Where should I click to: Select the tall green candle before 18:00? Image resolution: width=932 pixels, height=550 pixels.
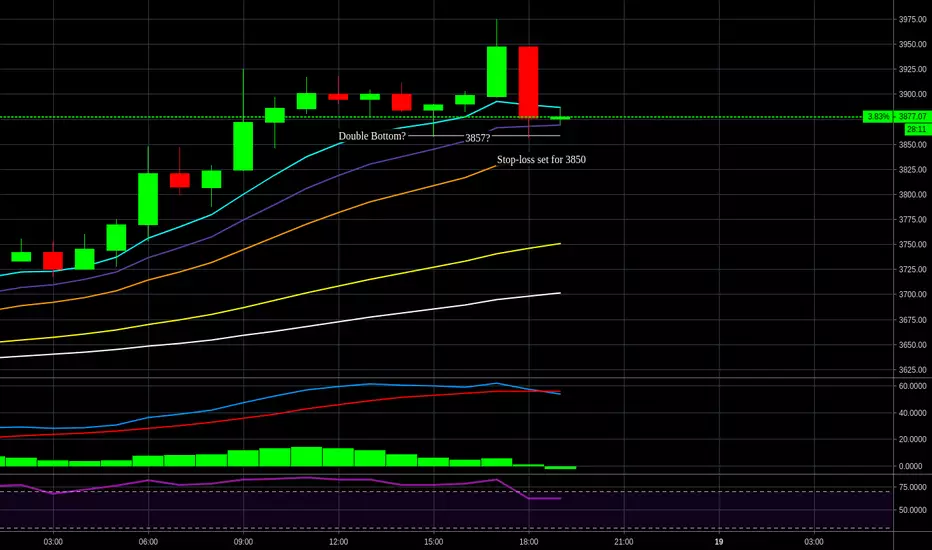coord(496,71)
